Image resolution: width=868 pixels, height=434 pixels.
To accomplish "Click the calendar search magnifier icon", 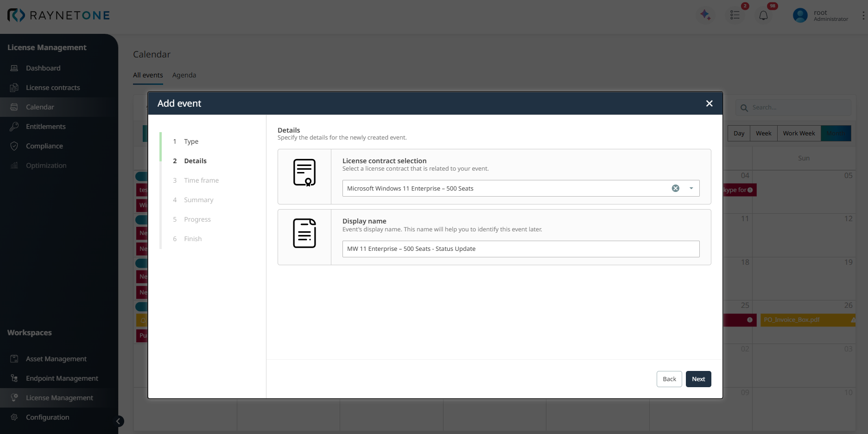I will (744, 108).
